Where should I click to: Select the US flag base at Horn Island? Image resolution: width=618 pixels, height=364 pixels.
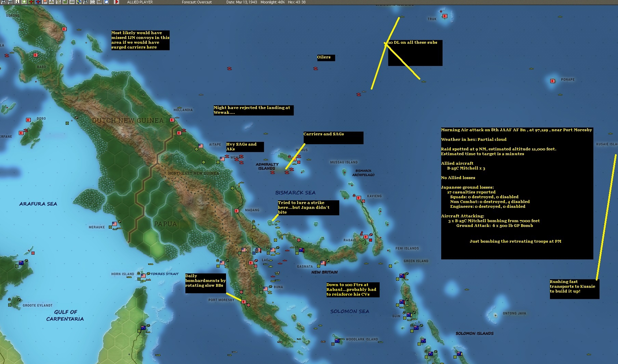143,275
